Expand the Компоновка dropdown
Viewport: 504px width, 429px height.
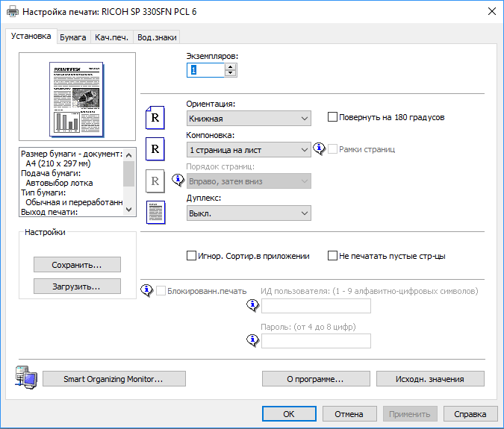point(249,150)
